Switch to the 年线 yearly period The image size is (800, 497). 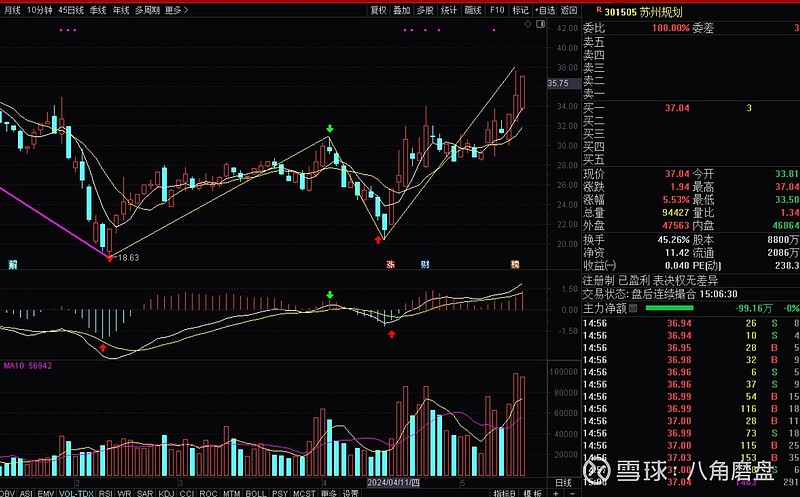point(121,10)
